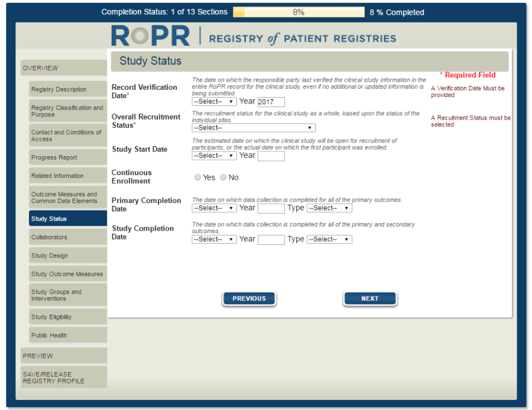532x410 pixels.
Task: Go to Contact and Conditions of Access
Action: click(x=68, y=135)
